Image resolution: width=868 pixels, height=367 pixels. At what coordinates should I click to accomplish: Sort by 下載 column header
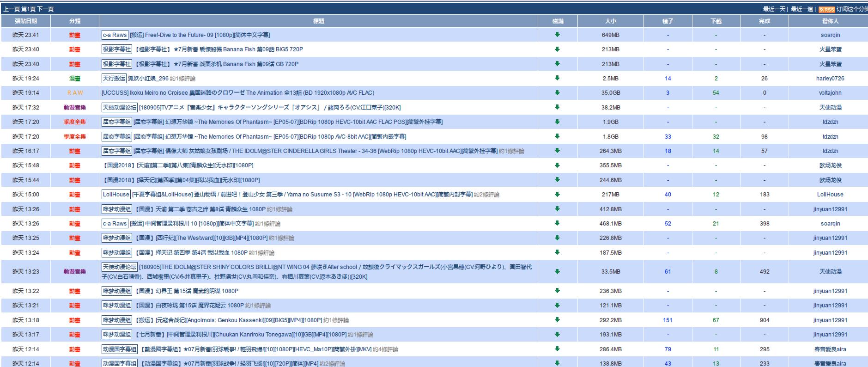tap(716, 21)
